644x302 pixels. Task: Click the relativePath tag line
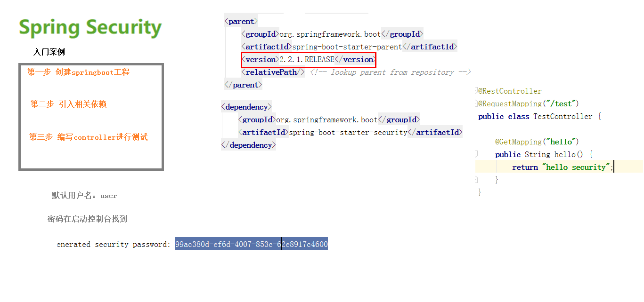(x=273, y=72)
